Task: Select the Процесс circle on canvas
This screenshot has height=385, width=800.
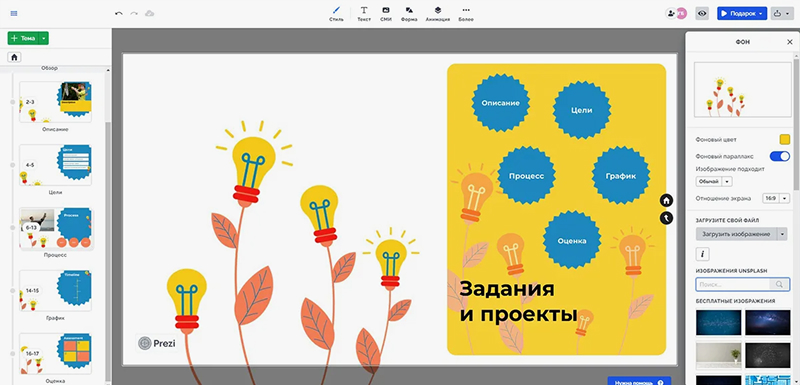Action: point(526,175)
